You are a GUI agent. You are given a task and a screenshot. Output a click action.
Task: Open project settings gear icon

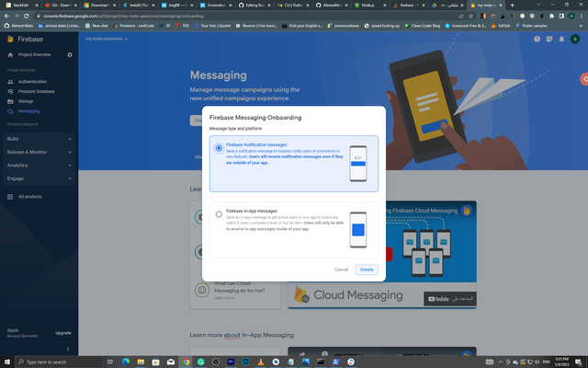coord(70,55)
